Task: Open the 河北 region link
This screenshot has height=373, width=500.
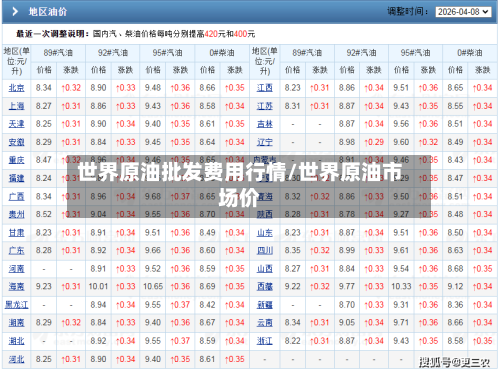Action: 16,359
